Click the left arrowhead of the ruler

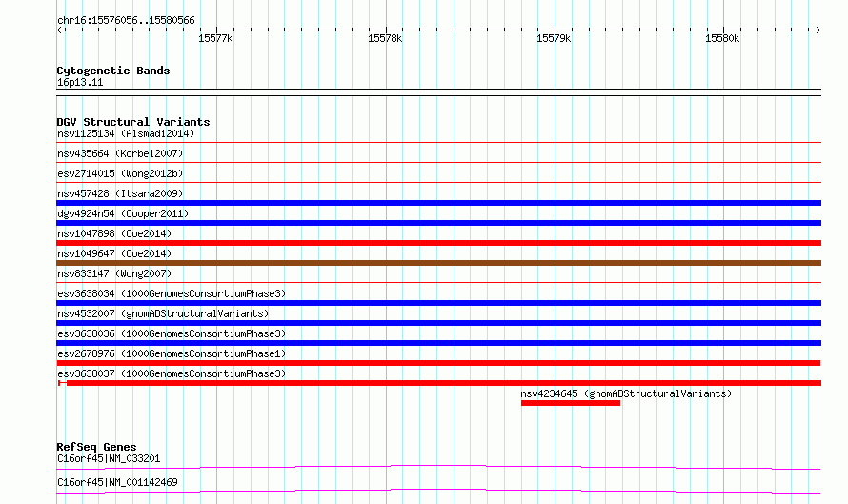59,30
